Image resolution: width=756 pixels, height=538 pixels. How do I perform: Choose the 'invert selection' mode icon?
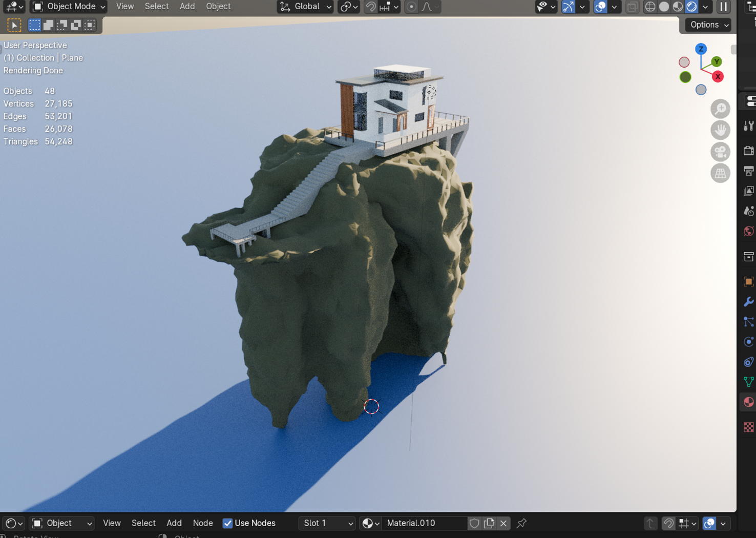[76, 25]
